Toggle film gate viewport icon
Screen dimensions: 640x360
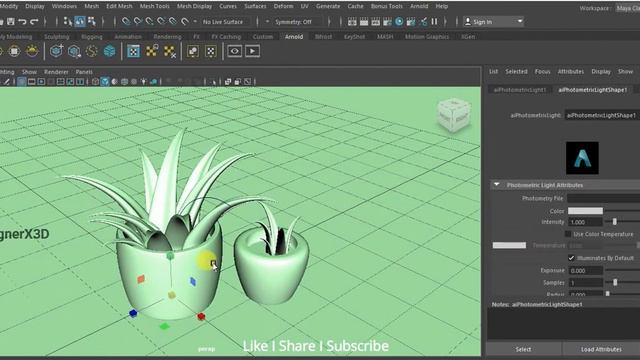click(31, 82)
